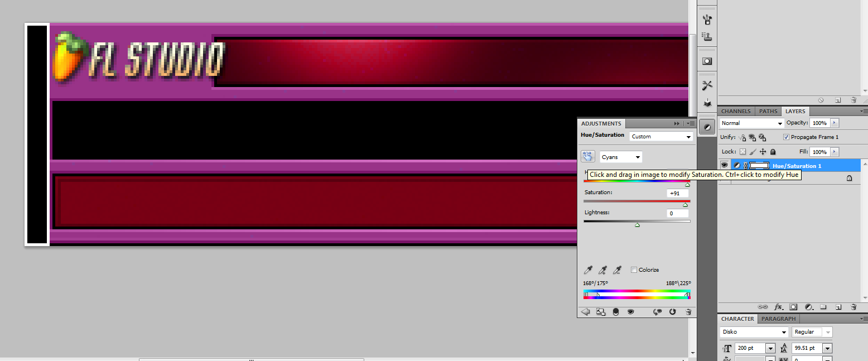The width and height of the screenshot is (868, 361).
Task: Enable the Colorize checkbox
Action: coord(634,270)
